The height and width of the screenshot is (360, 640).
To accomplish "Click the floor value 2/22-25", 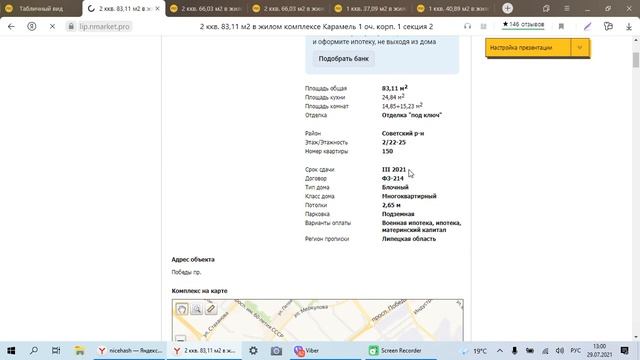I will 394,142.
